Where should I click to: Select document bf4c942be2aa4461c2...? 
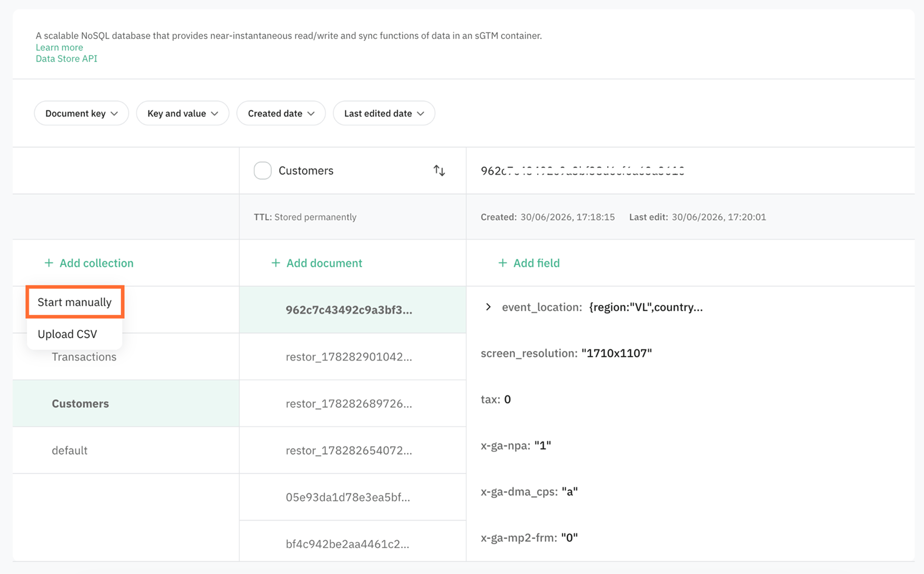point(353,541)
